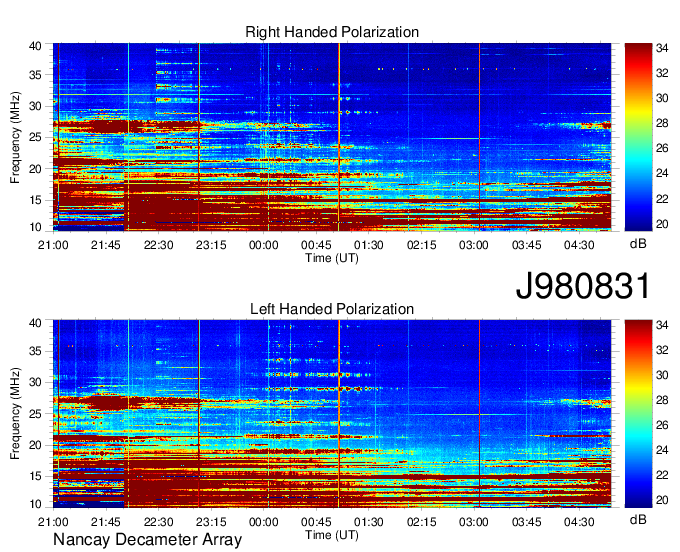
Task: Click the bottom color scale bar
Action: click(638, 414)
